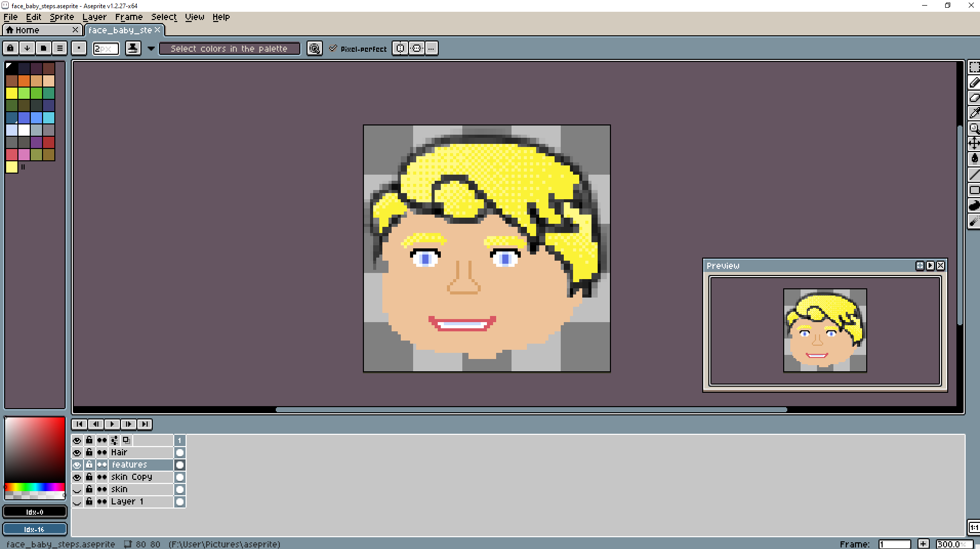Switch to the Home tab
The width and height of the screenshot is (980, 549).
click(43, 30)
